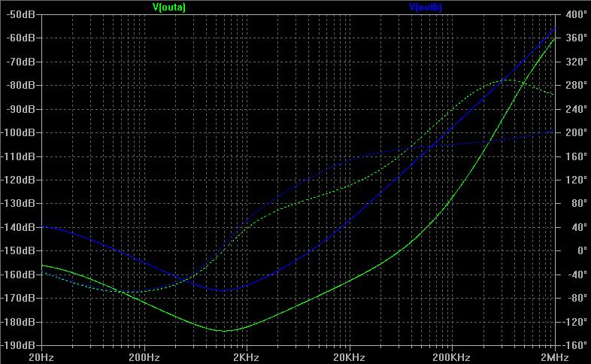Click the 240° phase axis label
Viewport: 591px width, 364px height.
[576, 109]
